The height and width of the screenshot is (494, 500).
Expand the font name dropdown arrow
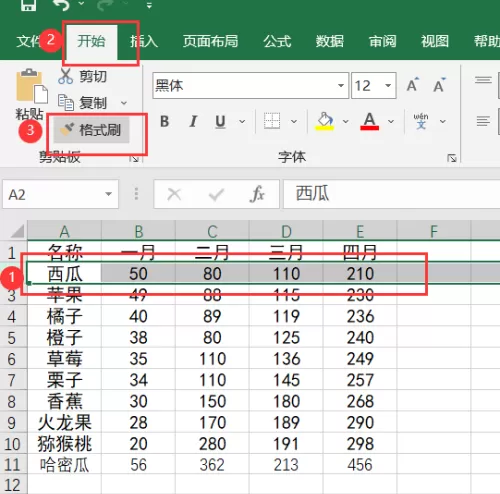pyautogui.click(x=341, y=86)
